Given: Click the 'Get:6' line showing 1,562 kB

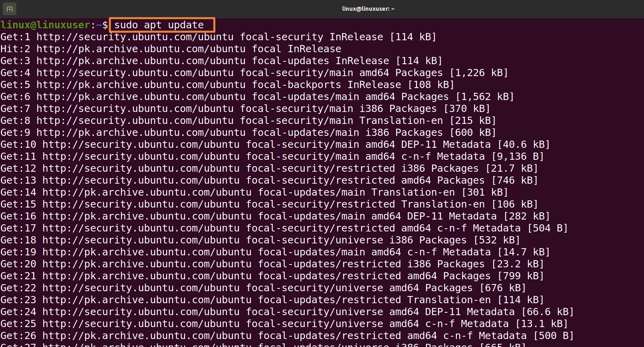Looking at the screenshot, I should tap(257, 97).
